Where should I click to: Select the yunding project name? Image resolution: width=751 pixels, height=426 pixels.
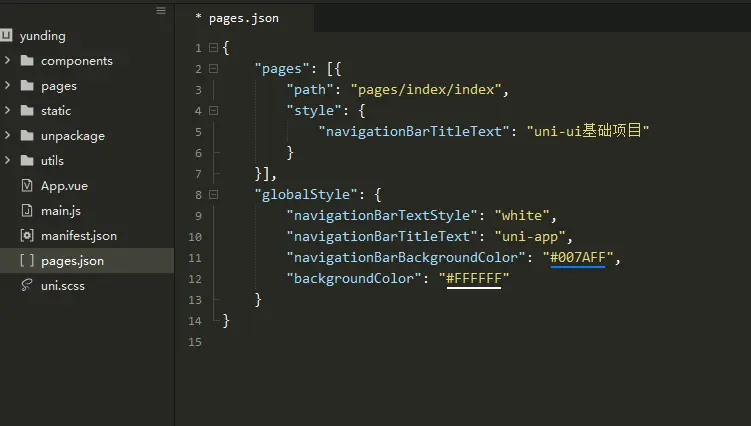(x=43, y=36)
